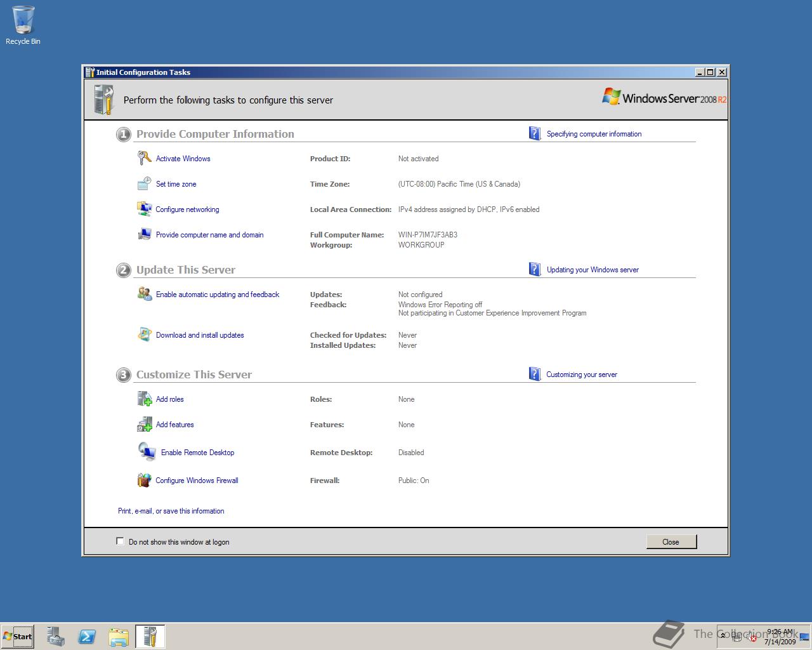Click the Close button in the dialog
Screen dimensions: 812x650
coord(671,541)
